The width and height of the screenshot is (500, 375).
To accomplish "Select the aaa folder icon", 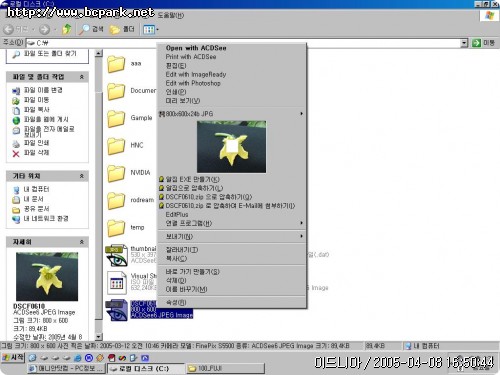I will click(x=116, y=64).
